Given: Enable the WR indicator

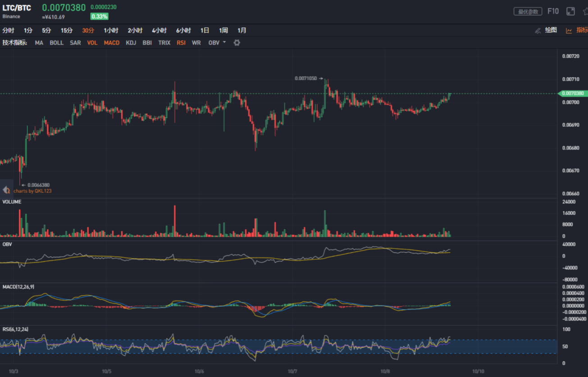Looking at the screenshot, I should coord(196,43).
